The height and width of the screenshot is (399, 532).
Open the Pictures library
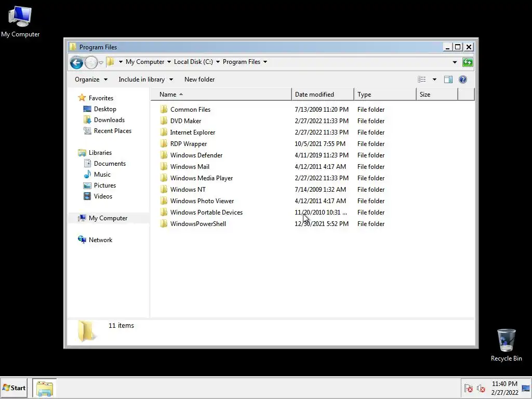[x=105, y=185]
